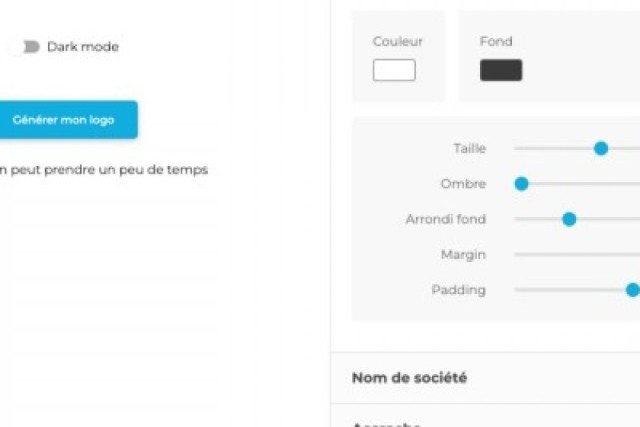The height and width of the screenshot is (427, 640).
Task: Click the Fond label text
Action: 496,42
